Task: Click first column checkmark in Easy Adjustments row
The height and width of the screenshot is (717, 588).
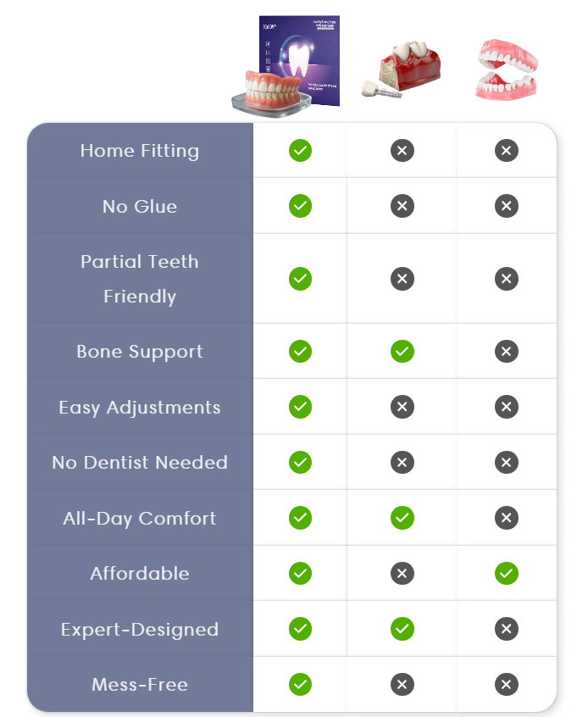Action: click(300, 407)
